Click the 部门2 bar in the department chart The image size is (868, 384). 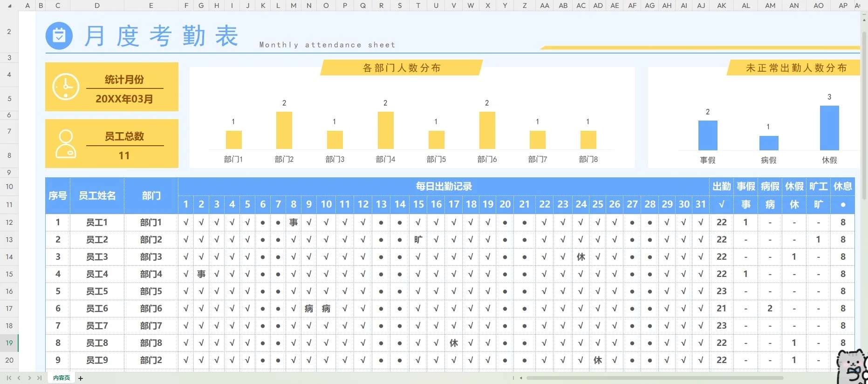coord(284,130)
